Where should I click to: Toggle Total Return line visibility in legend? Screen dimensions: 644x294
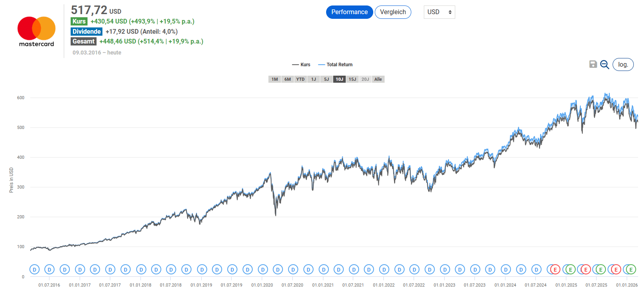336,65
